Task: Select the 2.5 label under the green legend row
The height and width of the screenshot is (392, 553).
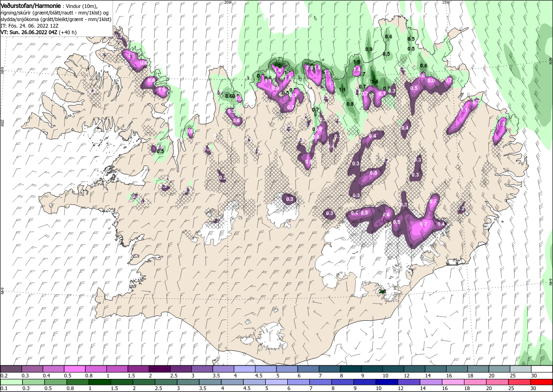Action: (158, 388)
